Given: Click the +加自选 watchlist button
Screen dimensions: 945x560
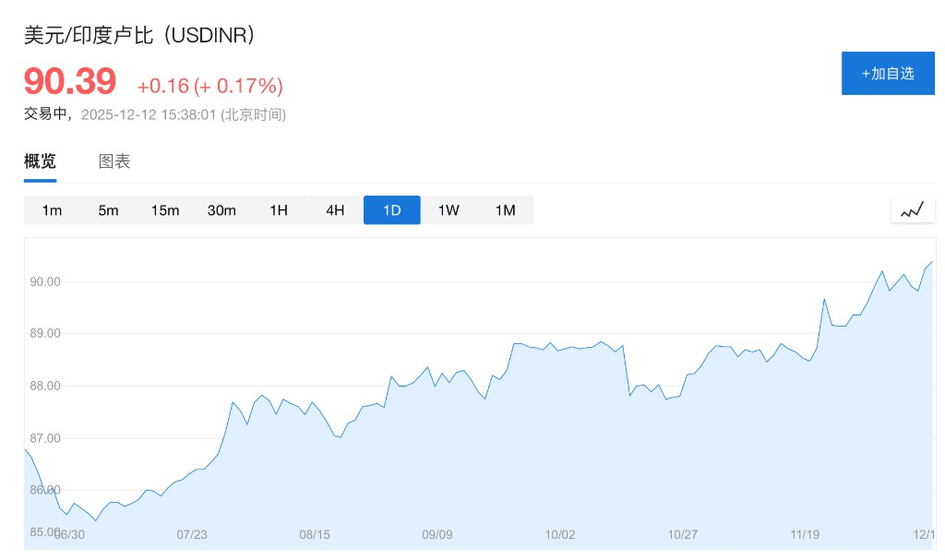Looking at the screenshot, I should (888, 74).
